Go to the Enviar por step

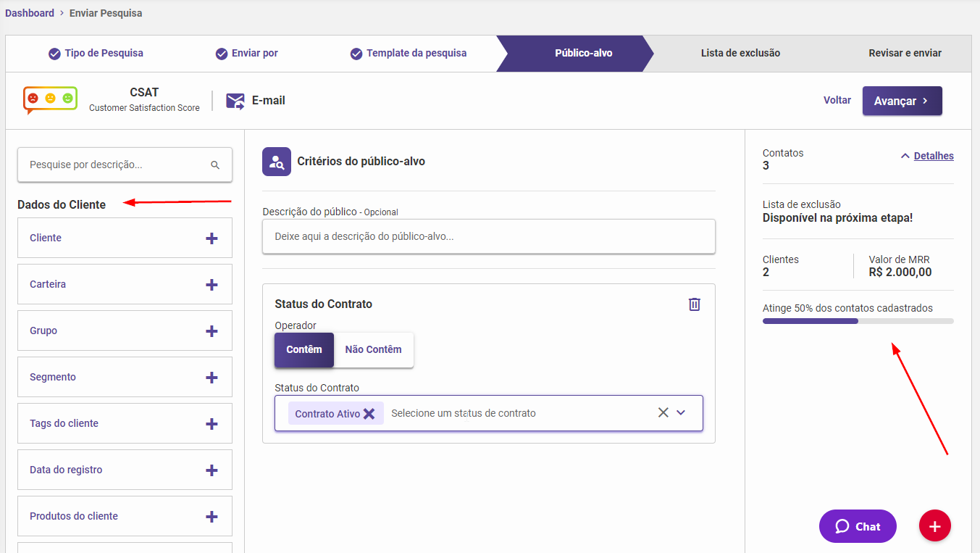tap(247, 54)
